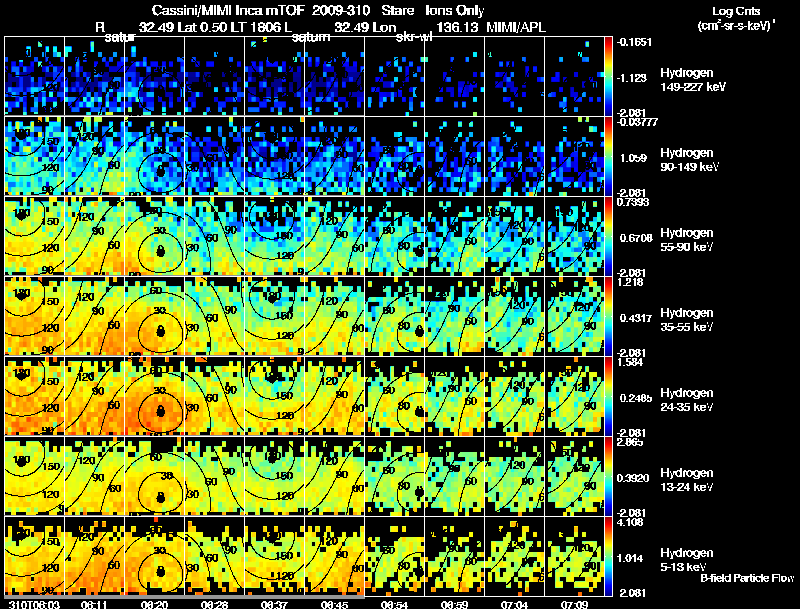Select the Hydrogen 35-55 keV image at 06:54
The height and width of the screenshot is (609, 800).
point(394,316)
